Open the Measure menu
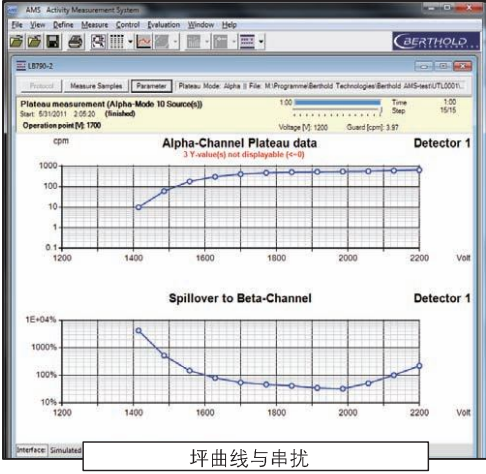Screen dimensions: 486x474 pos(95,25)
